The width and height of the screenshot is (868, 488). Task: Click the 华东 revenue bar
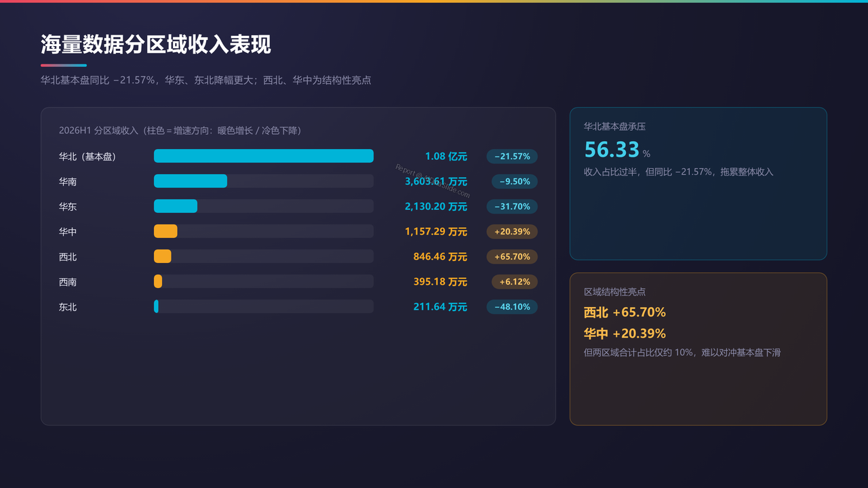176,206
